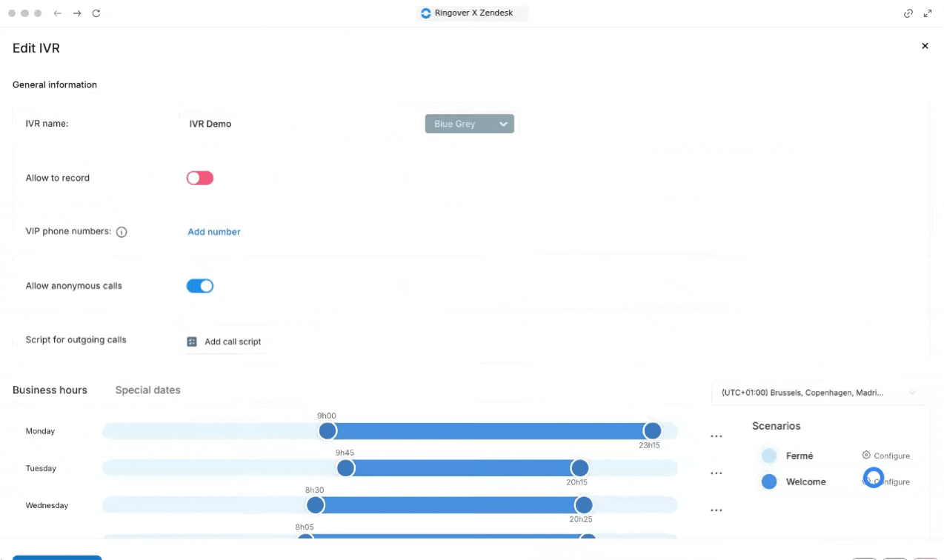
Task: Select the Welcome blue scenario swatch
Action: [x=769, y=481]
